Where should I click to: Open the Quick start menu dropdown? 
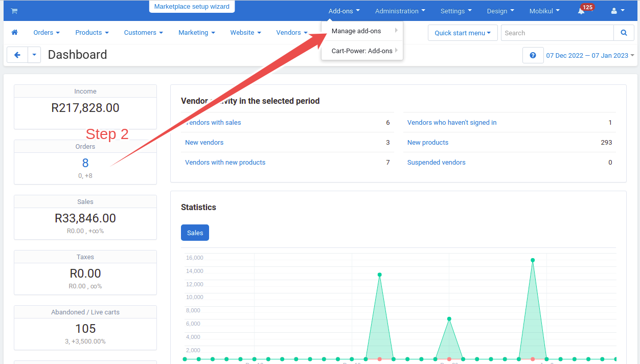click(x=462, y=33)
